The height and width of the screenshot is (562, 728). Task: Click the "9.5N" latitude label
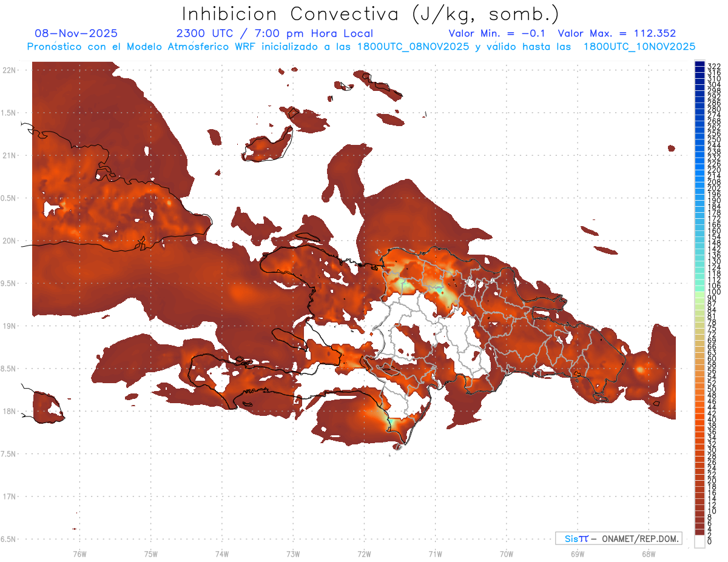tap(7, 283)
